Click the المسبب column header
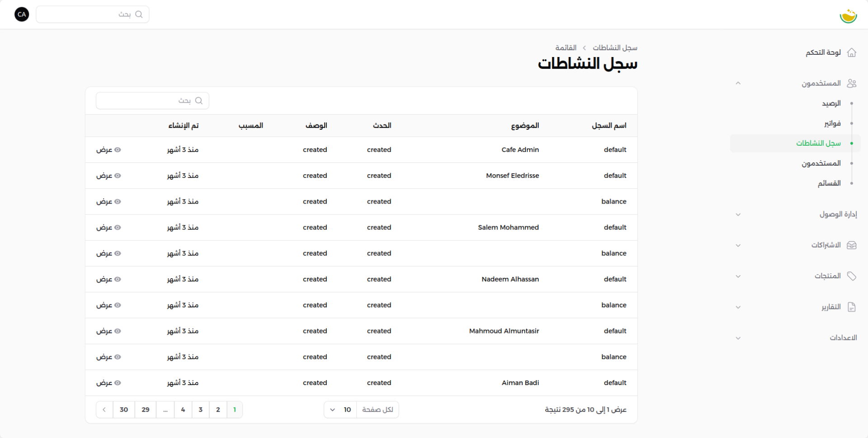 point(251,125)
